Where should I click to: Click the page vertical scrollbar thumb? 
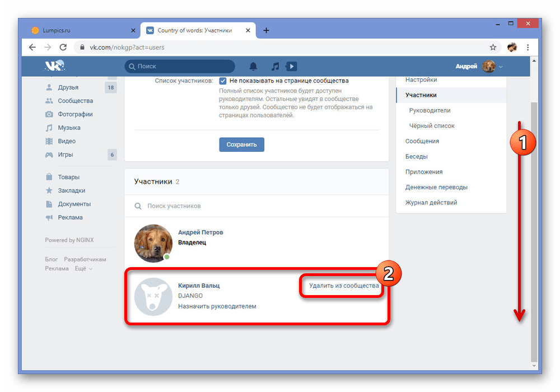(x=534, y=232)
